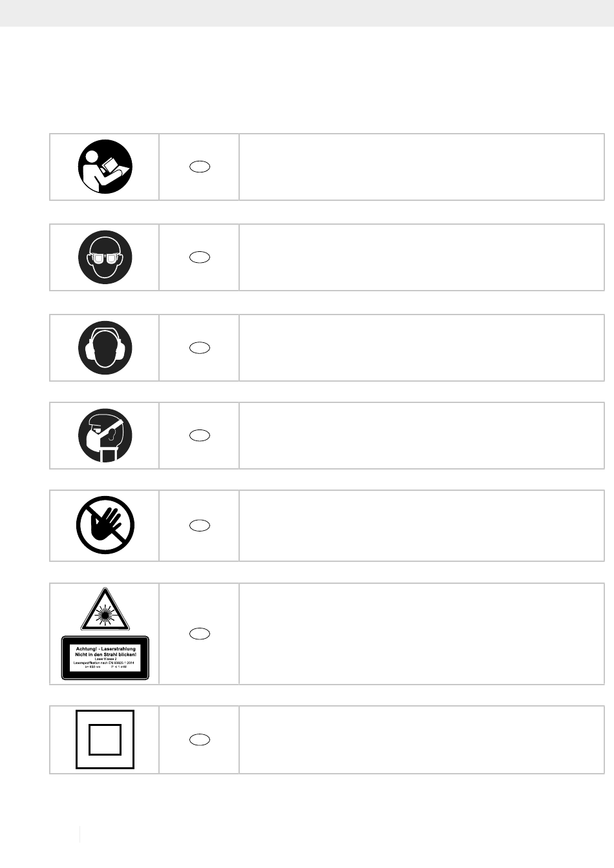The width and height of the screenshot is (614, 868).
Task: Click the gray header bar at top
Action: point(307,13)
